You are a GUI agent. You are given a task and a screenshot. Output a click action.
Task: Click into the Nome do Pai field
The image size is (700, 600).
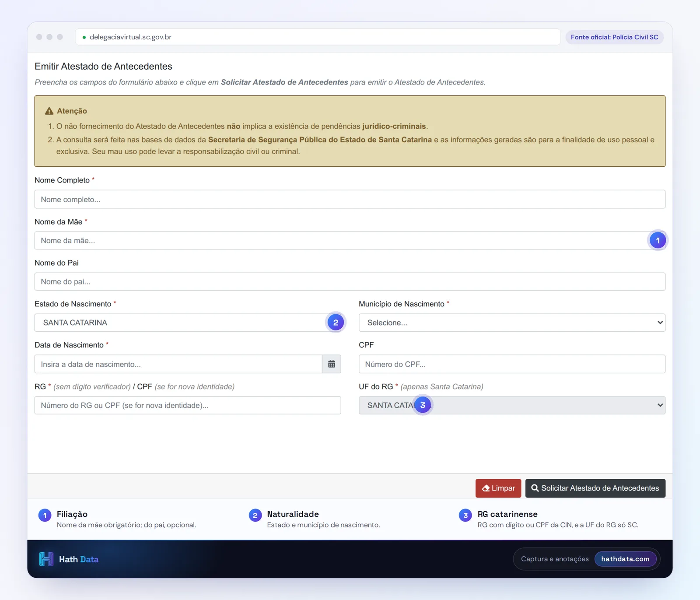pyautogui.click(x=350, y=282)
